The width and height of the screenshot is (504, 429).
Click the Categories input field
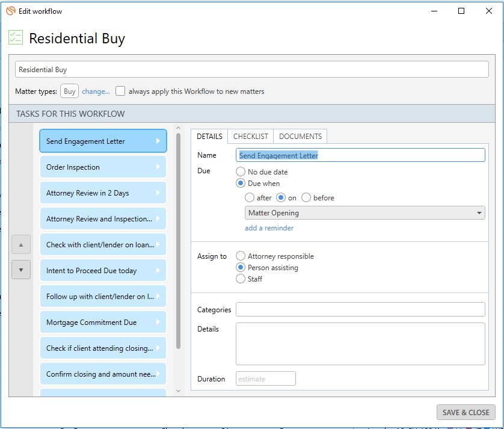coord(360,309)
